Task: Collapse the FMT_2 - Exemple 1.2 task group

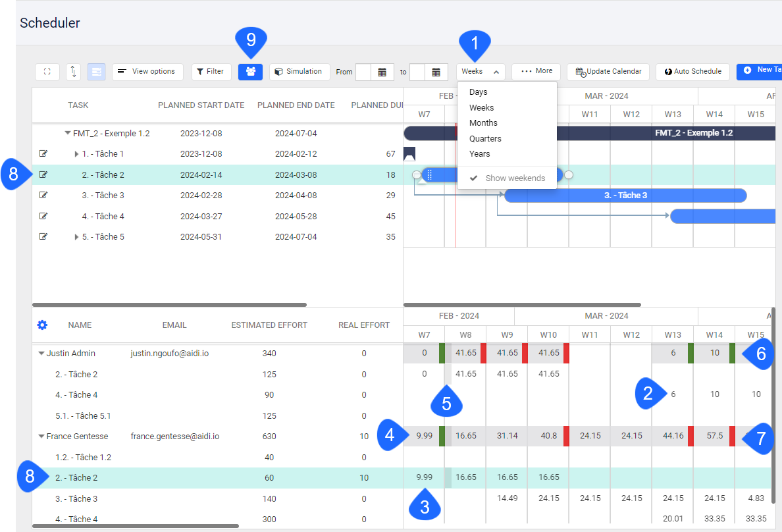Action: pyautogui.click(x=66, y=132)
